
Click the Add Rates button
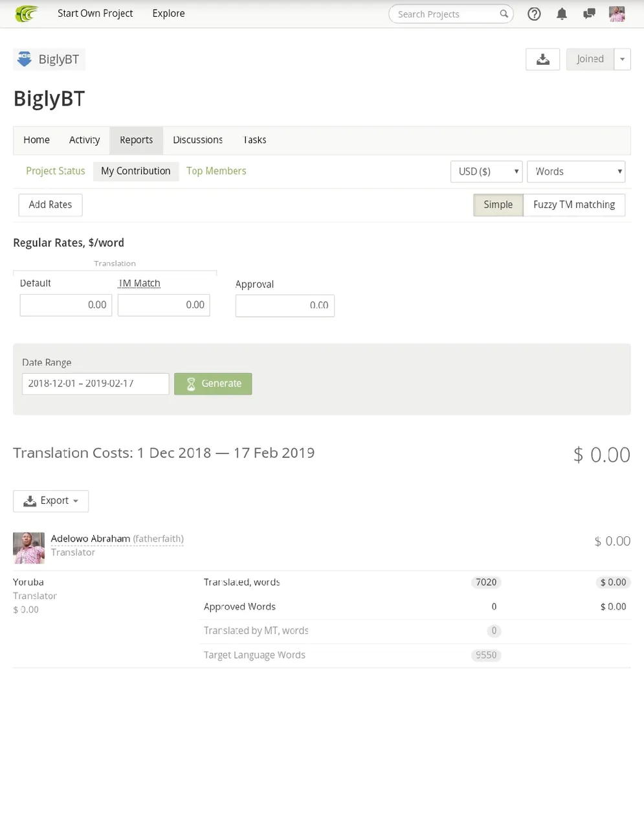(x=50, y=205)
